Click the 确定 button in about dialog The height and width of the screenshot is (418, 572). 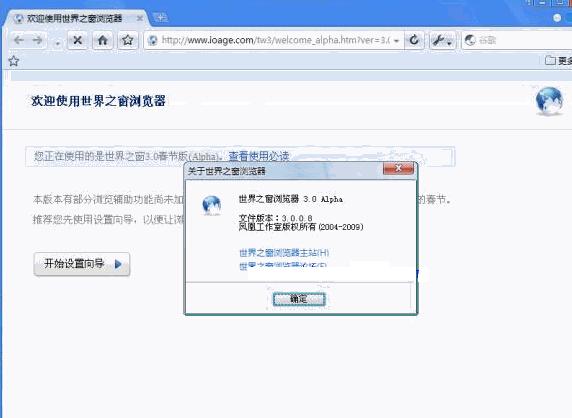pos(299,299)
